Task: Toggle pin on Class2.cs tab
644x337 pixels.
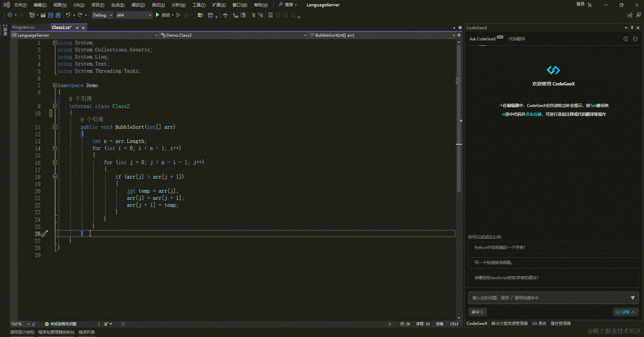Action: tap(77, 28)
